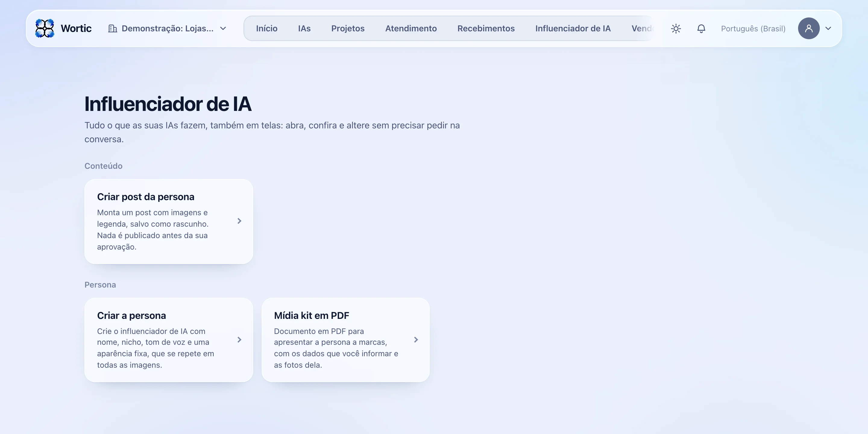Click the arrow on Criar a persona
The image size is (868, 434).
point(239,340)
